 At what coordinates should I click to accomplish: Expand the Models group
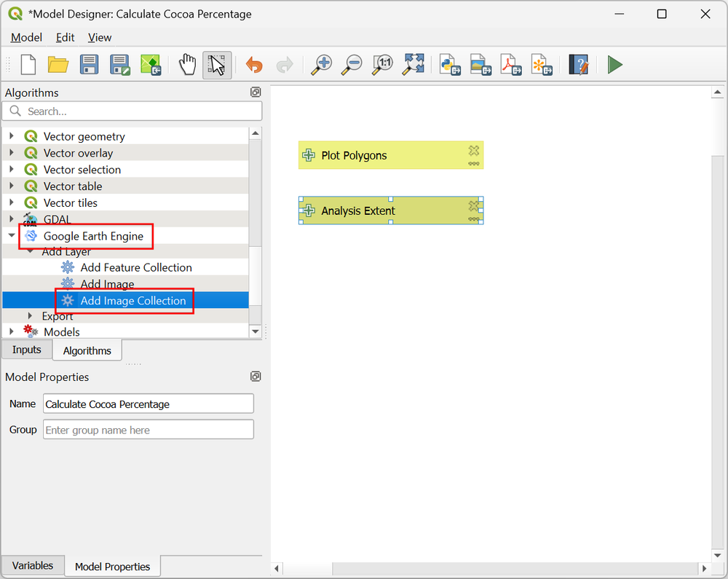[x=12, y=331]
